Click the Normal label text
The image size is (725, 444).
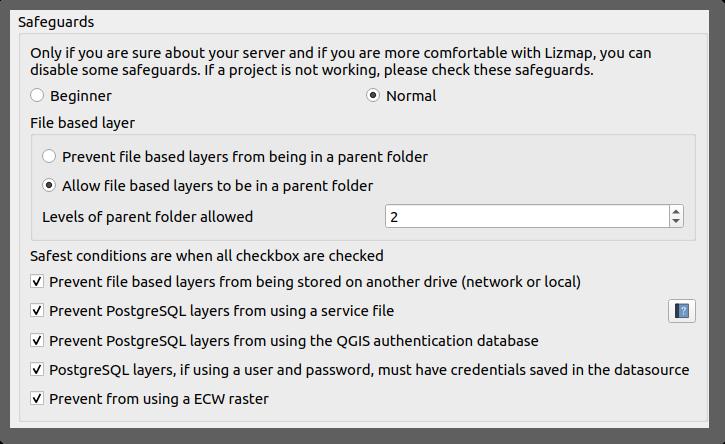click(x=411, y=96)
